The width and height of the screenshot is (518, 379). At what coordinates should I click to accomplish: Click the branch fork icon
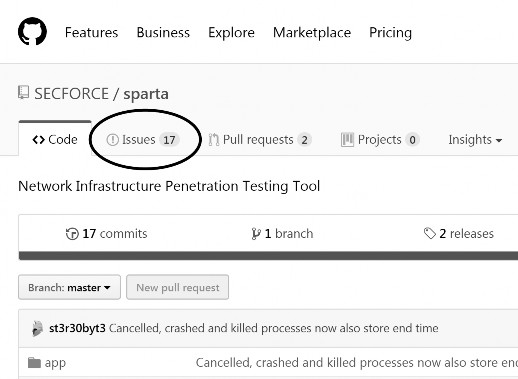point(256,234)
